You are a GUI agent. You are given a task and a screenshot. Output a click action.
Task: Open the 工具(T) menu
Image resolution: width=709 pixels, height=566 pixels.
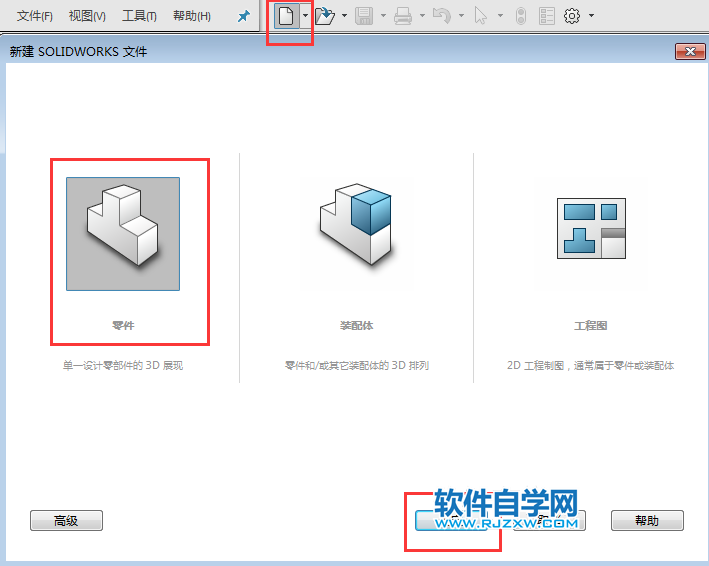[x=139, y=16]
